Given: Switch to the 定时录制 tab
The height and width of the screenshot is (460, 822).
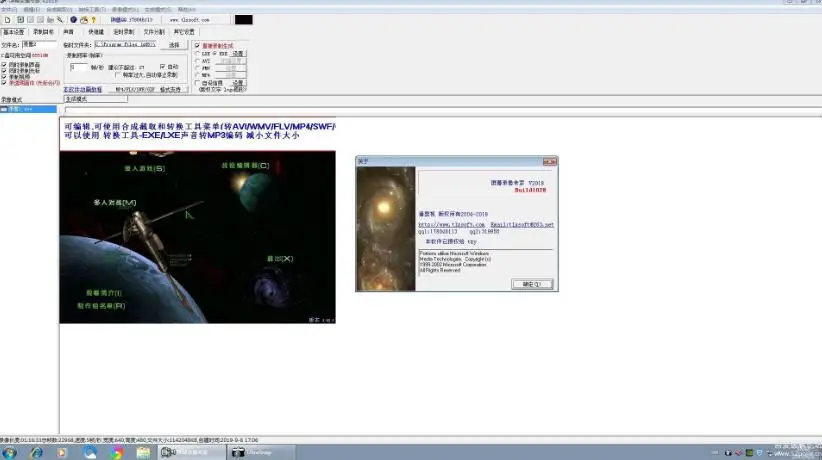Looking at the screenshot, I should (x=124, y=32).
